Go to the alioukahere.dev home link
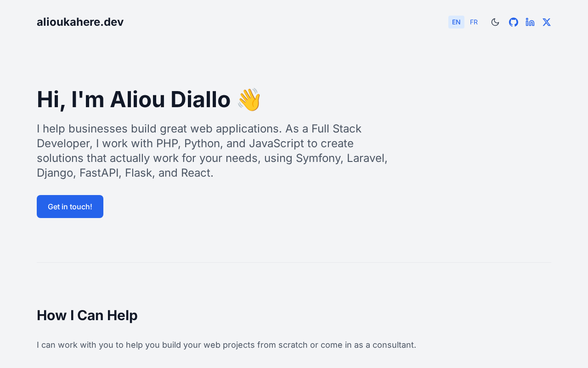 click(80, 22)
